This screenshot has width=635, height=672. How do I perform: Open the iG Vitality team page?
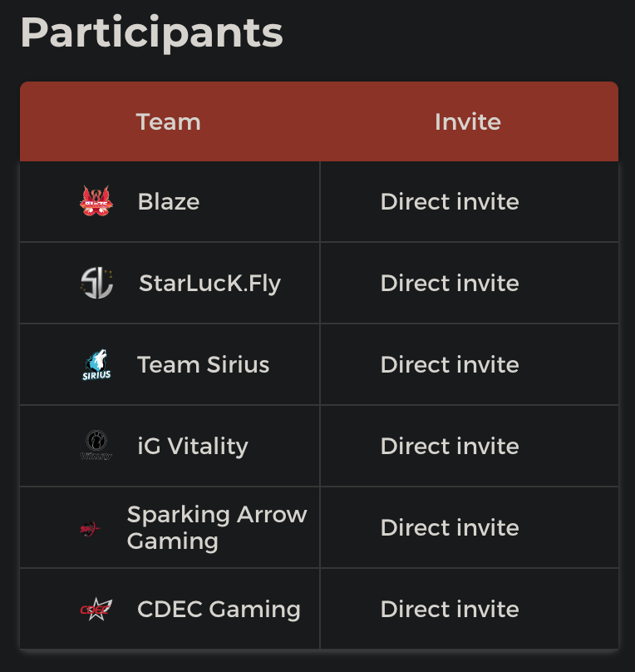pyautogui.click(x=193, y=446)
